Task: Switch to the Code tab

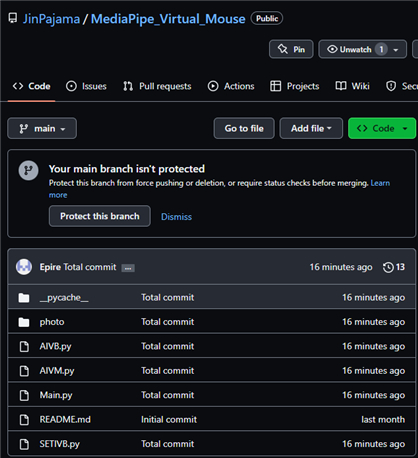Action: 32,86
